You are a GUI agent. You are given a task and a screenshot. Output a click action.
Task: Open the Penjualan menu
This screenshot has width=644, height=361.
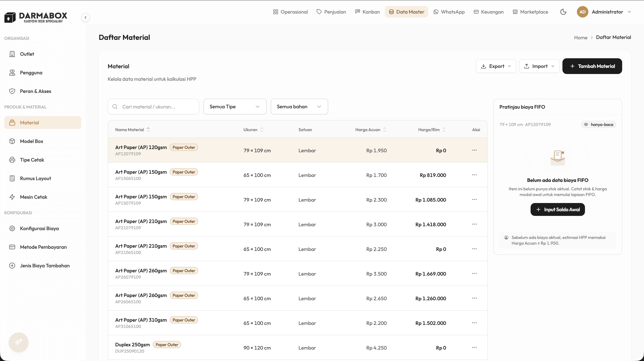(x=331, y=12)
